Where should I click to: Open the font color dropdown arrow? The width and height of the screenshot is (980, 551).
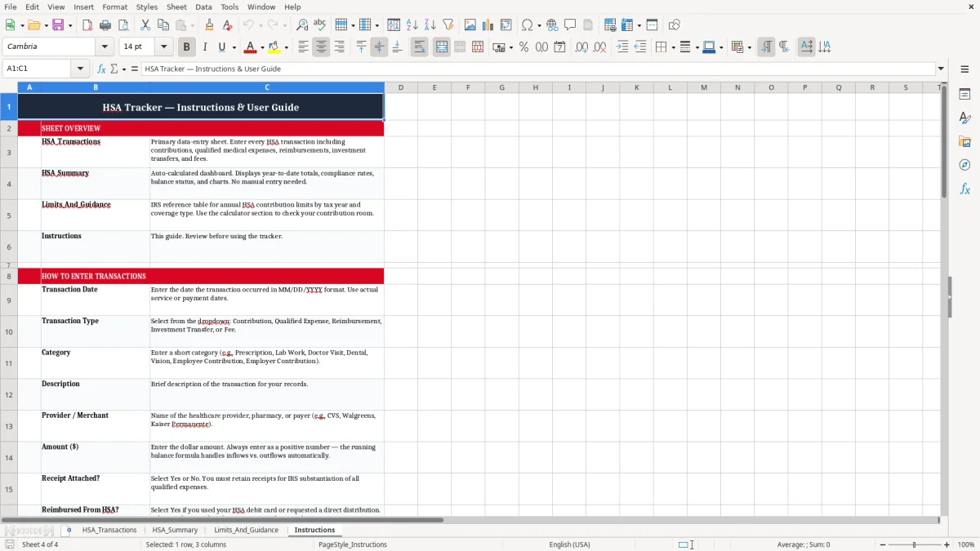coord(261,47)
